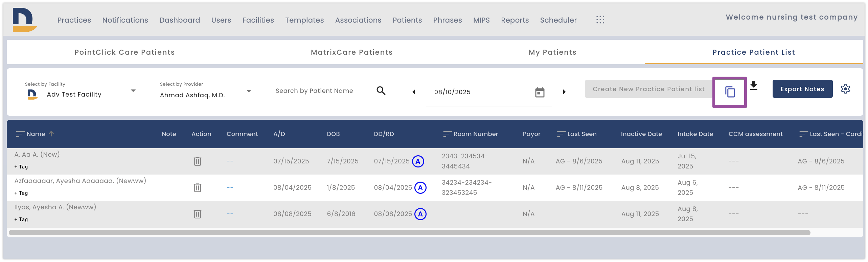Delete Azfaaaaaar, Ayesha trash icon
Viewport: 868px width, 262px height.
coord(198,187)
